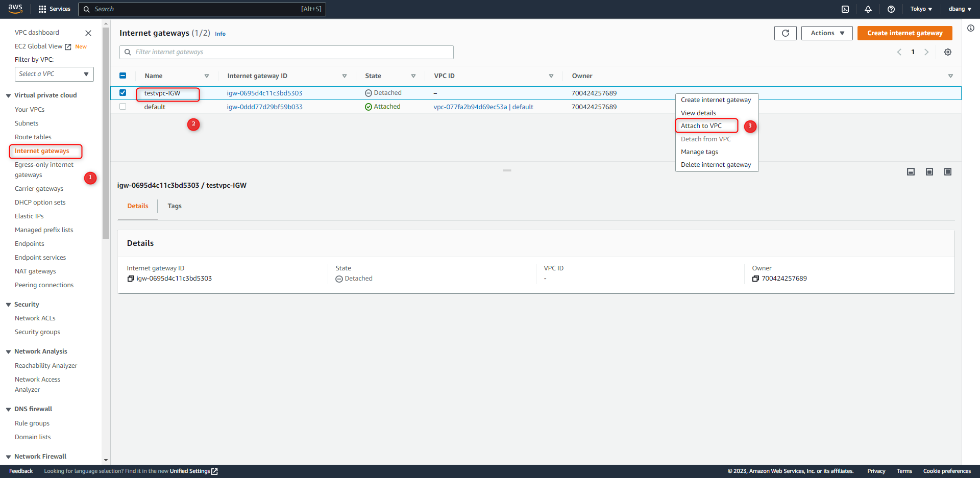Sort by State column arrow
Viewport: 980px width, 478px height.
tap(413, 76)
